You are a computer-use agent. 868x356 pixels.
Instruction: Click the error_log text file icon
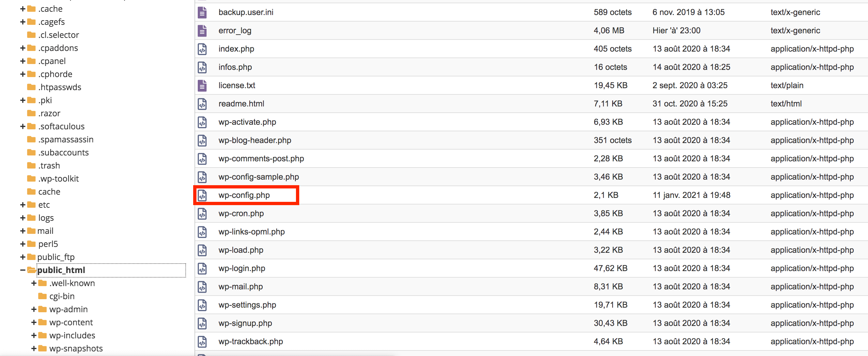click(202, 31)
